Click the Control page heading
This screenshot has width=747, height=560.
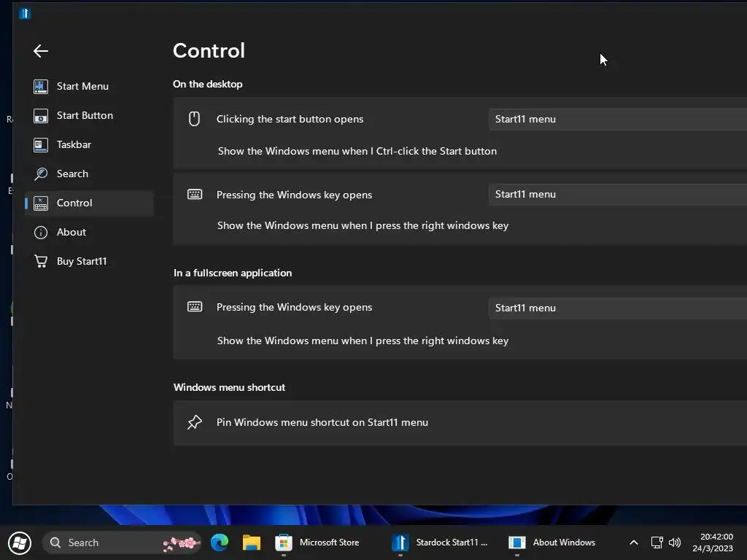[x=209, y=50]
